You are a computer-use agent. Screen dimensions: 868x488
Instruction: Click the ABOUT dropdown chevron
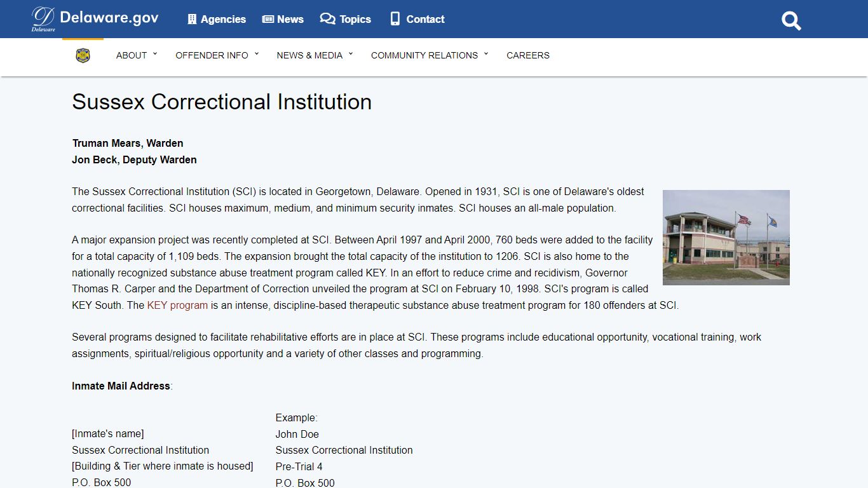[x=155, y=54]
